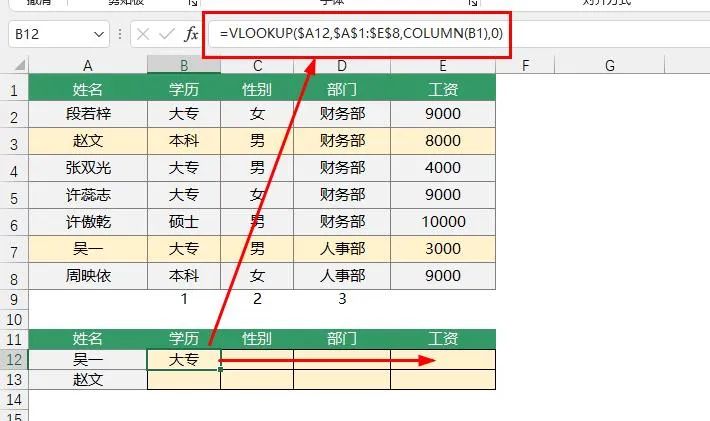The image size is (710, 421).
Task: Select row 11 header
Action: pos(14,340)
